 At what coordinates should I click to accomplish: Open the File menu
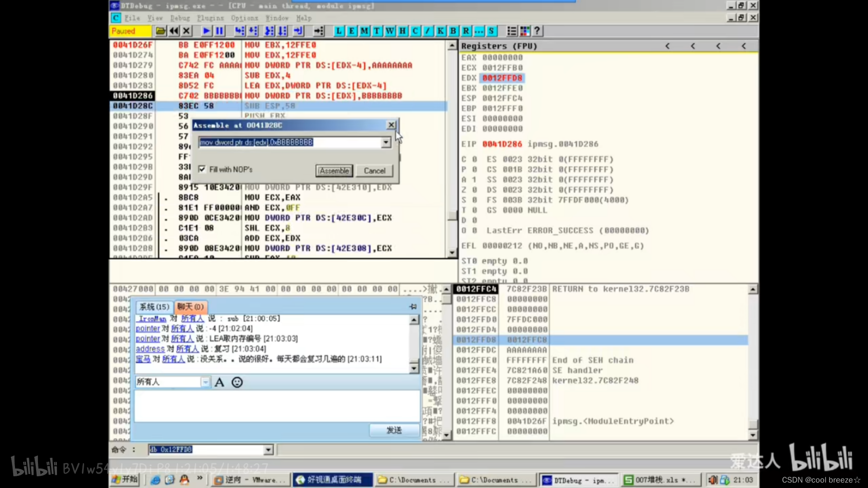[132, 18]
